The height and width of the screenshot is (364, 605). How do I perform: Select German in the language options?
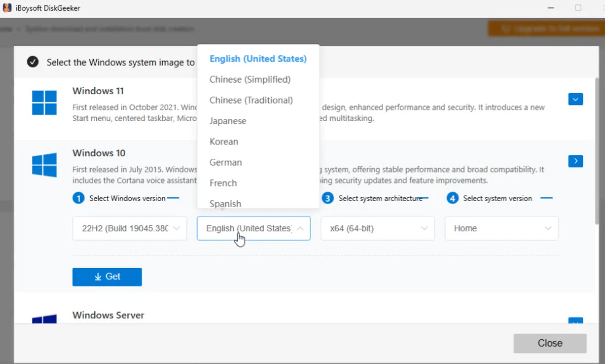point(225,162)
